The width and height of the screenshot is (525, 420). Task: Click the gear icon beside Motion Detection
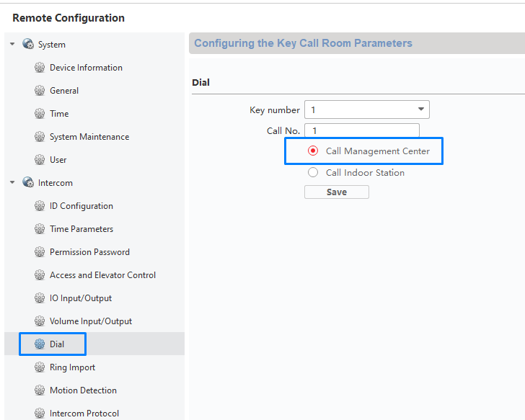coord(40,390)
